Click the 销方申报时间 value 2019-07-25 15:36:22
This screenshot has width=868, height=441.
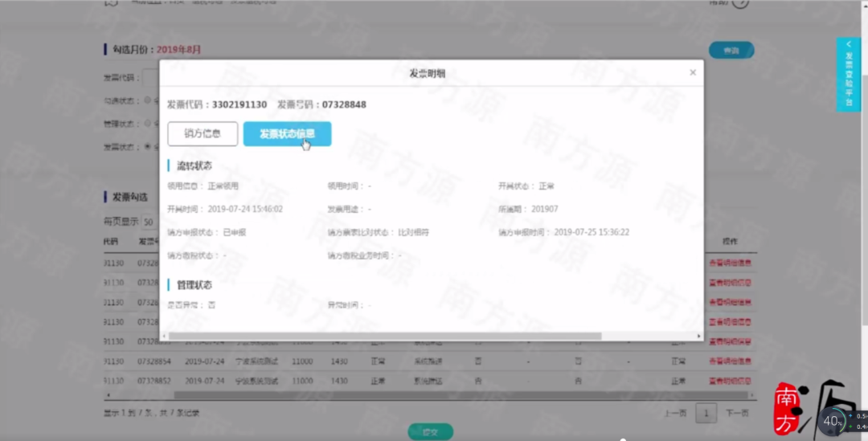pyautogui.click(x=592, y=232)
